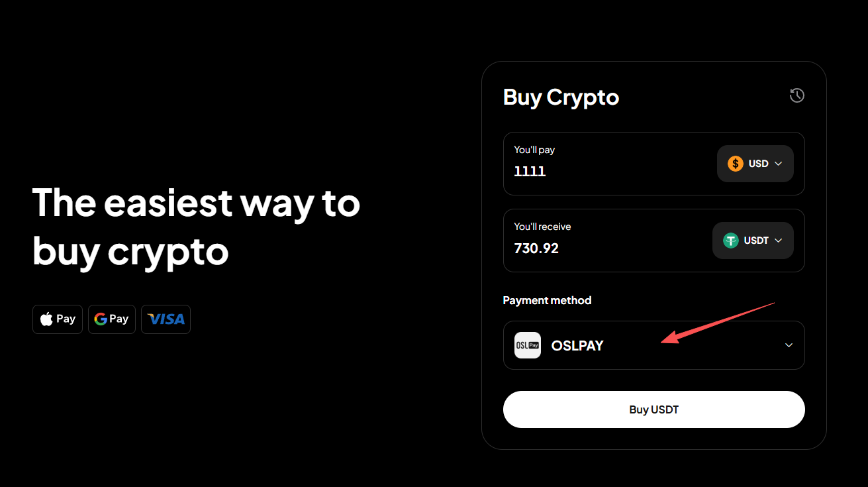868x487 pixels.
Task: Click the Visa card badge
Action: (166, 319)
